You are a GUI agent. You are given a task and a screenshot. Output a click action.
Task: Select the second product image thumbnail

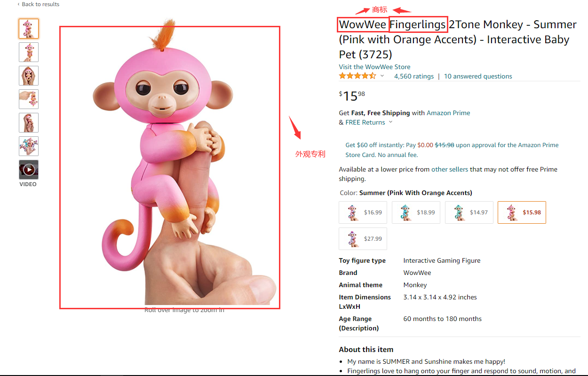(29, 52)
